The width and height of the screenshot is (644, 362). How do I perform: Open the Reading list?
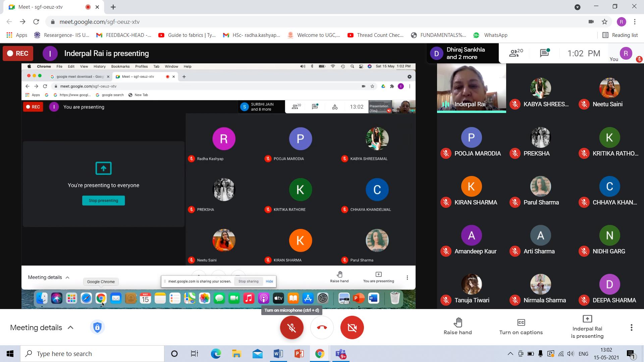(x=620, y=35)
